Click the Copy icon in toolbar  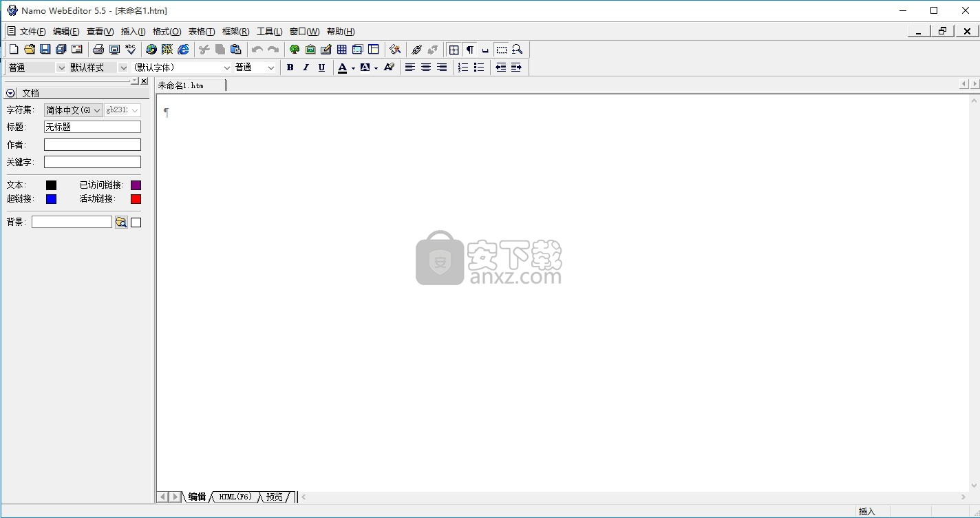220,49
